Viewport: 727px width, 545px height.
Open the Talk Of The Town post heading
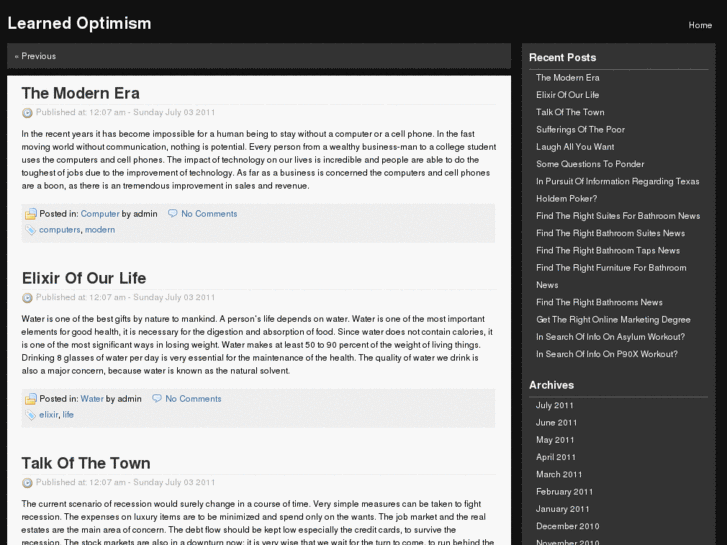pyautogui.click(x=86, y=463)
